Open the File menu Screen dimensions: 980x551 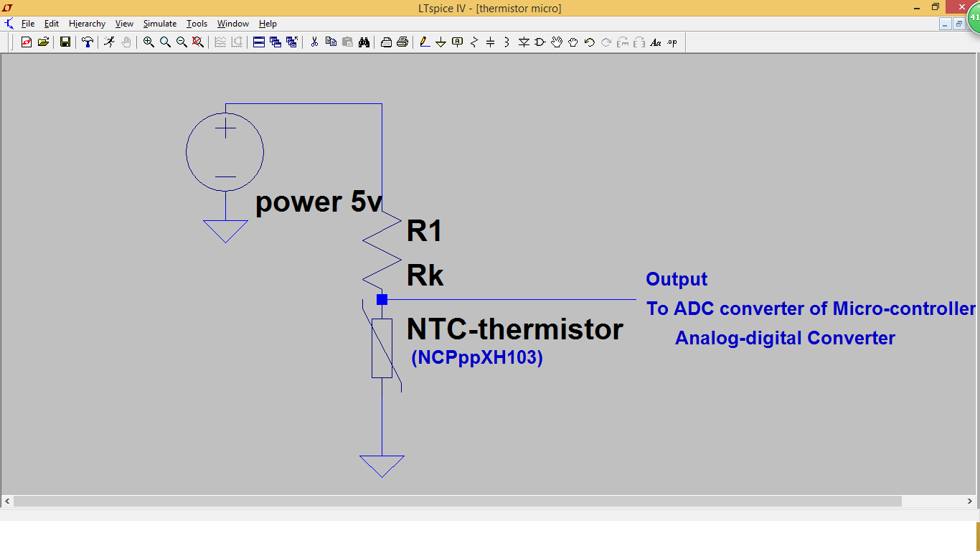pos(28,24)
